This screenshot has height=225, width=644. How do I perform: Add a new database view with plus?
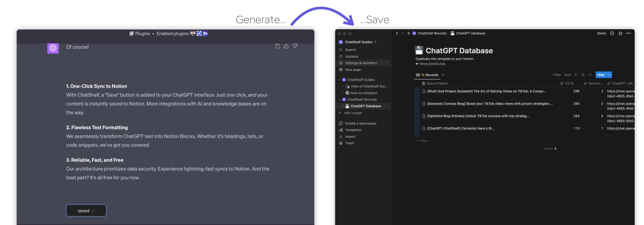pyautogui.click(x=443, y=75)
